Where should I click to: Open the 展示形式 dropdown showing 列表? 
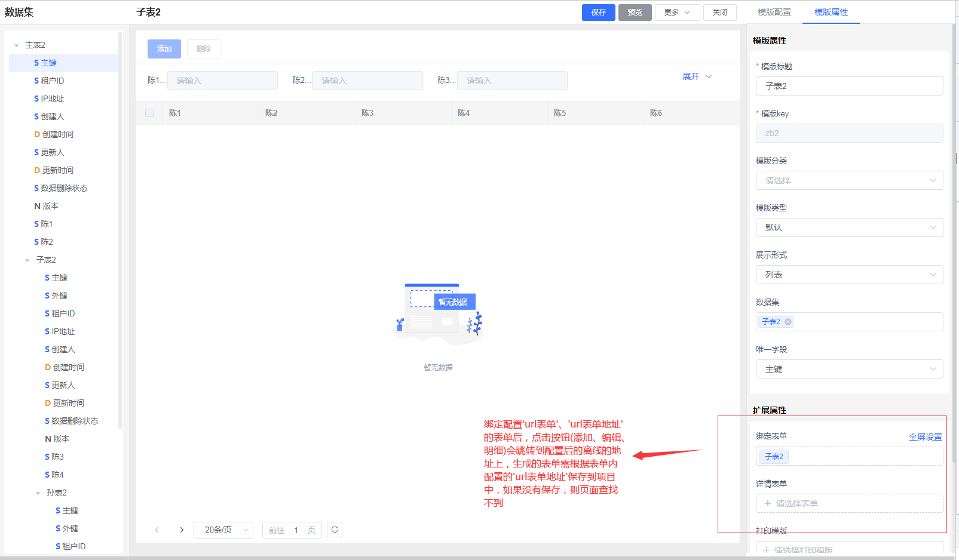pyautogui.click(x=849, y=275)
